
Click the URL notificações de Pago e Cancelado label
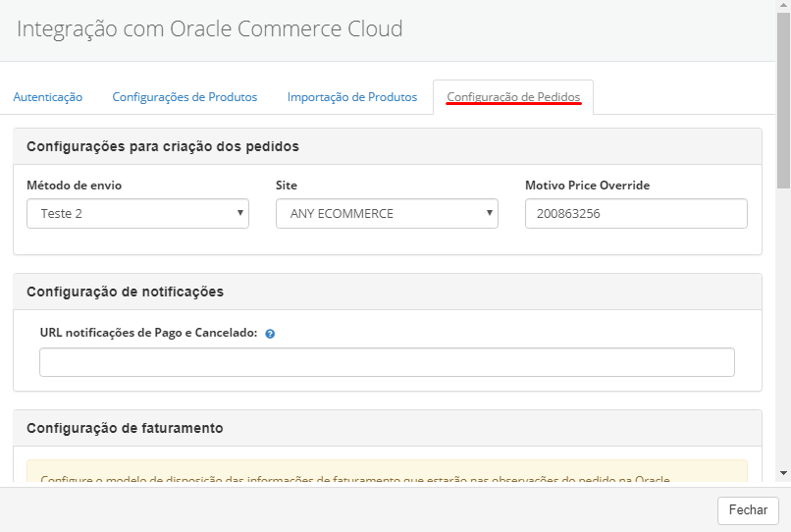(x=149, y=333)
